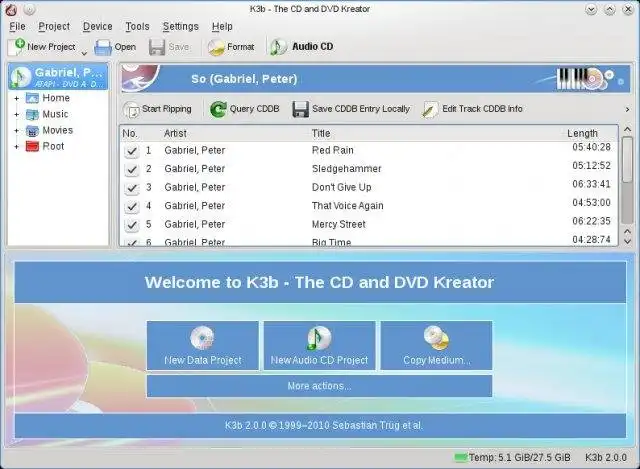The height and width of the screenshot is (469, 640).
Task: Open the Device menu
Action: click(x=98, y=27)
